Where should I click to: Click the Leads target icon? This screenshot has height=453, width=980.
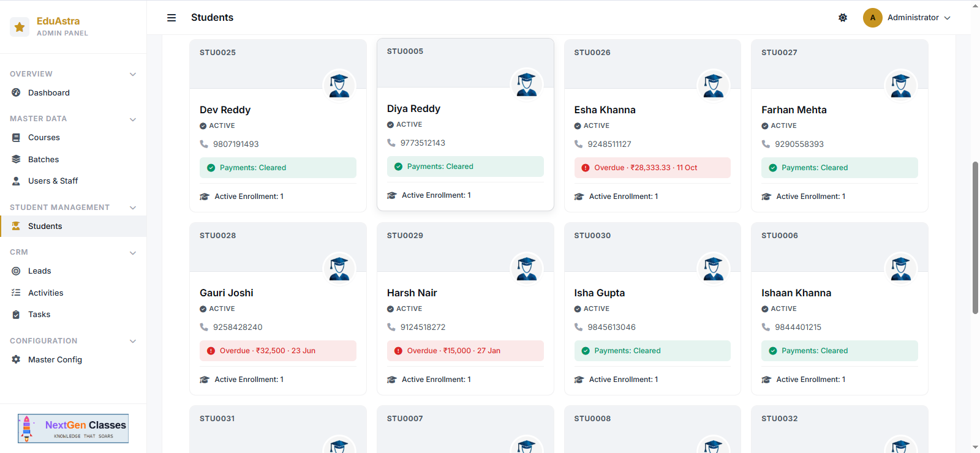tap(16, 271)
